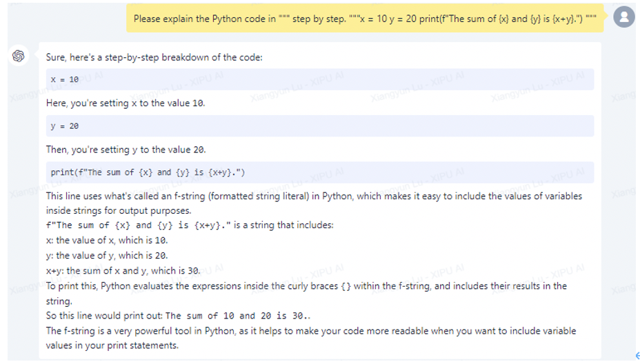The height and width of the screenshot is (364, 640).
Task: Click the "y = 20" code block
Action: tap(320, 126)
